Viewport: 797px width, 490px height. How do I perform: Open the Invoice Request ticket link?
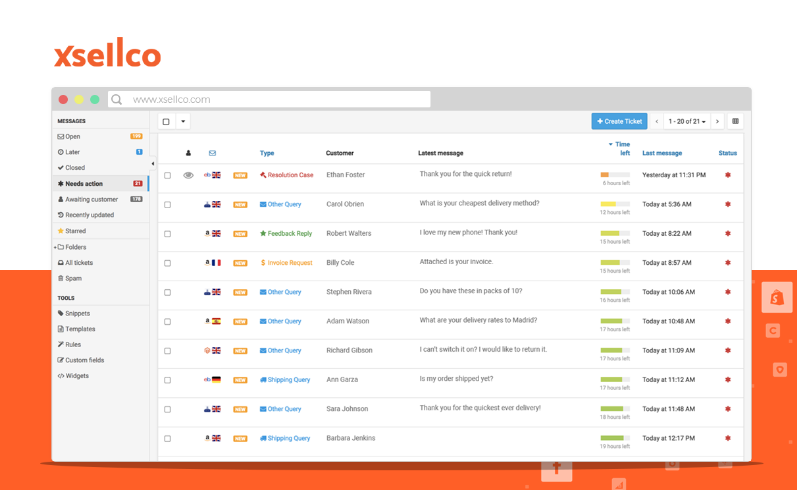(291, 263)
